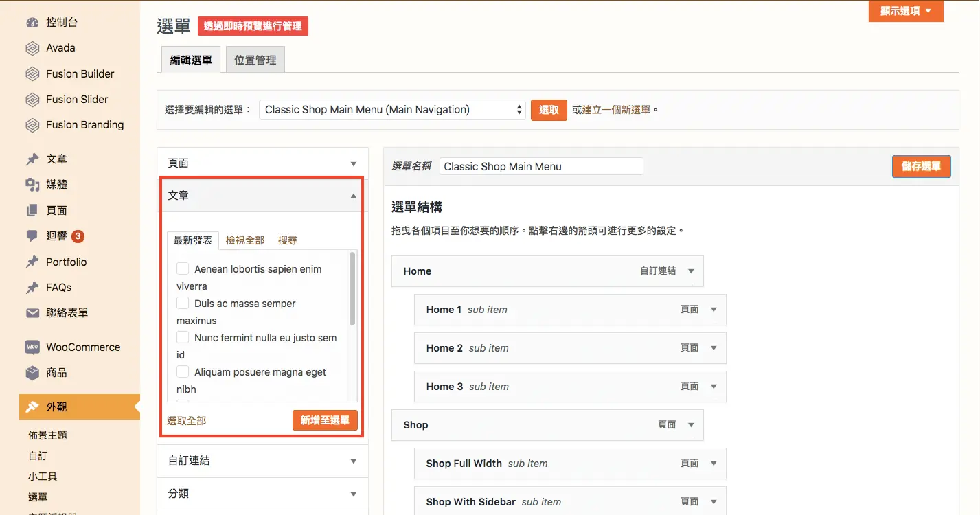The height and width of the screenshot is (515, 980).
Task: Select the 編輯選單 tab
Action: 191,60
